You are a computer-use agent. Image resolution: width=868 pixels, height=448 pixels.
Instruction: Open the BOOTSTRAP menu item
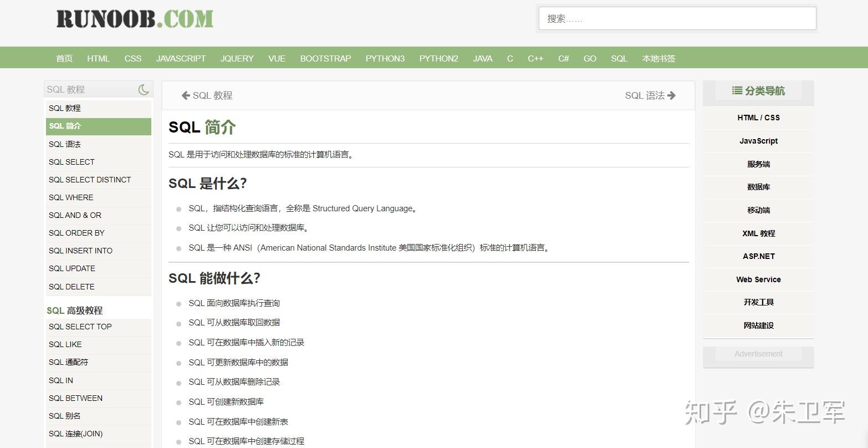[325, 58]
